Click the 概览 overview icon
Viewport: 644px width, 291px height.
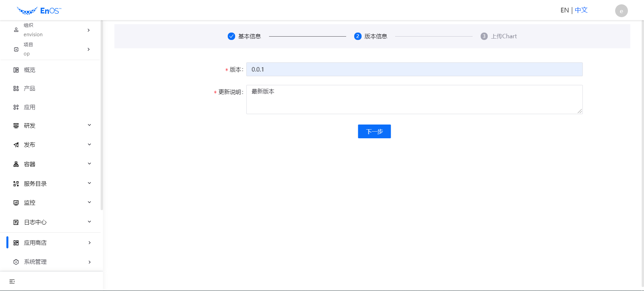[16, 70]
